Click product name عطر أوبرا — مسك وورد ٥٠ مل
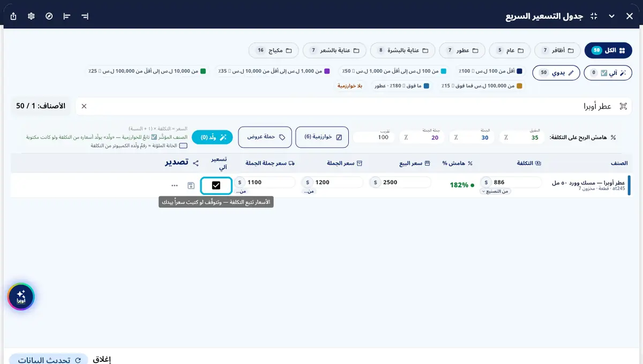 [588, 183]
